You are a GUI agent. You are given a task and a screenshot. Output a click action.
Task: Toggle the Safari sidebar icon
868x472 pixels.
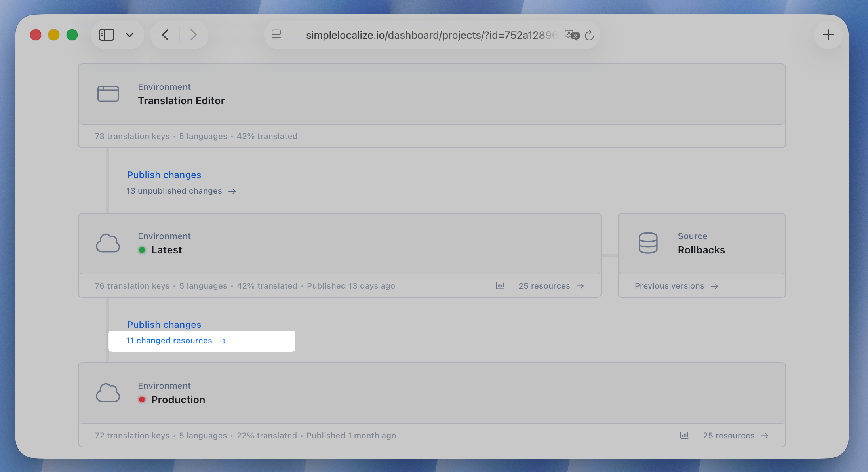(x=106, y=35)
